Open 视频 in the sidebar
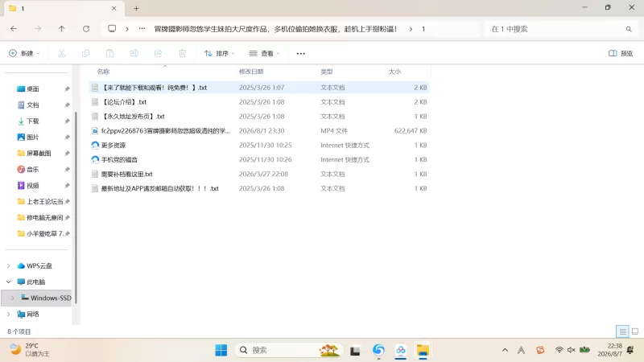The width and height of the screenshot is (644, 362). coord(33,186)
